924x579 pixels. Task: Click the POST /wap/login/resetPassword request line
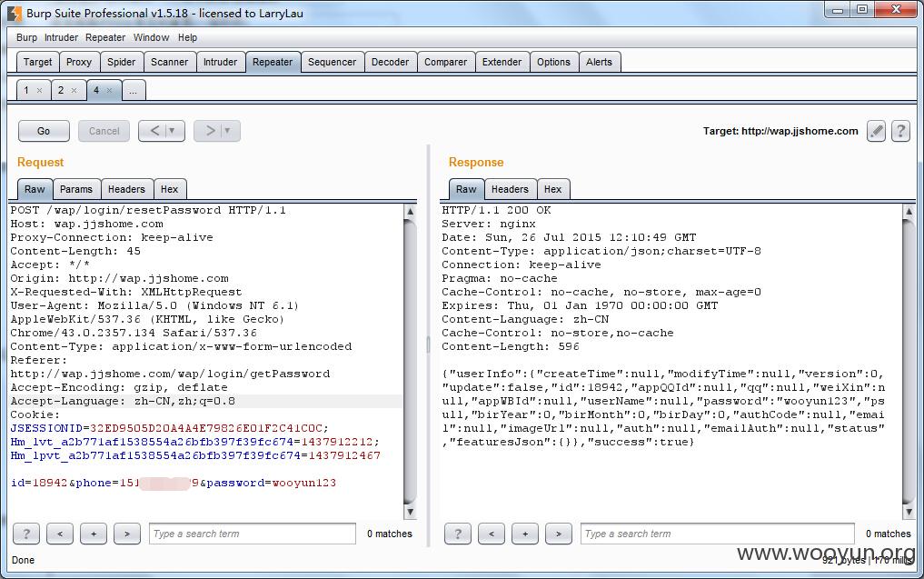[x=148, y=210]
